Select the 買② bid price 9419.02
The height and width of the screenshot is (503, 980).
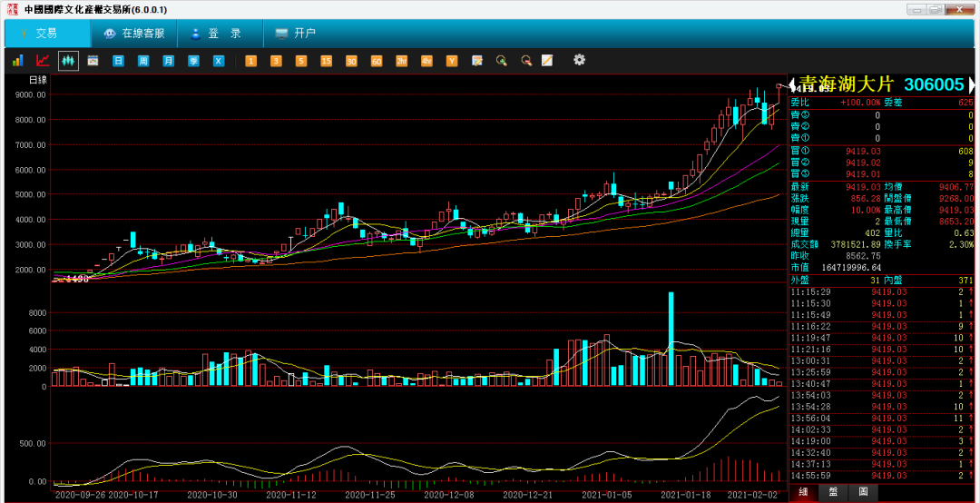[x=863, y=163]
